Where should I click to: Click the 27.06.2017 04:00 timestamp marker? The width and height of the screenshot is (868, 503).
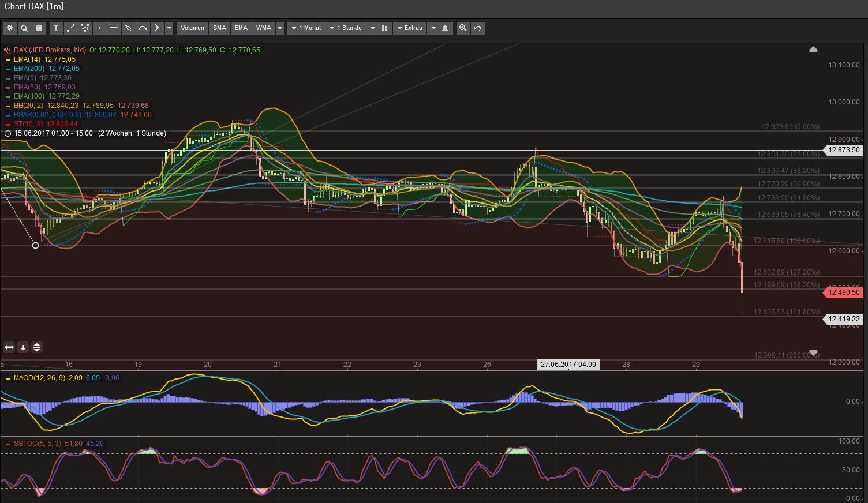567,364
